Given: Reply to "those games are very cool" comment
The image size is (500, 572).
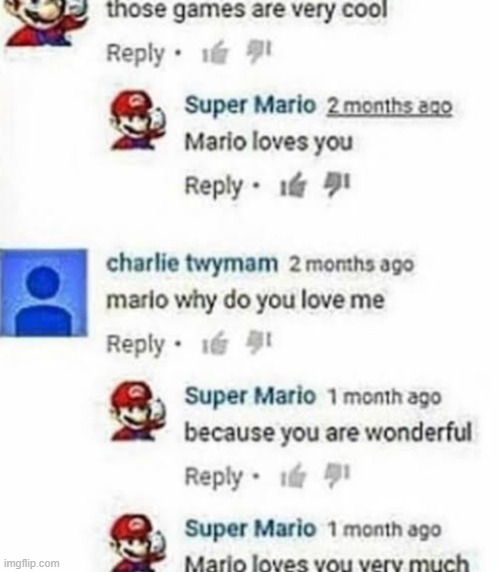Looking at the screenshot, I should (135, 54).
